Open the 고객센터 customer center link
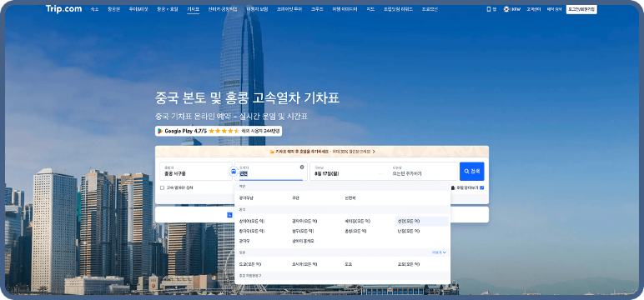Image resolution: width=644 pixels, height=300 pixels. (535, 9)
